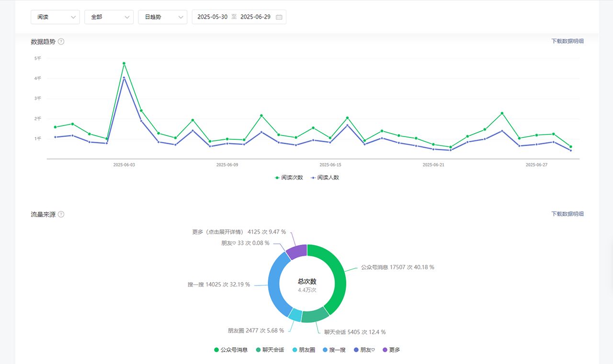613x364 pixels.
Task: Toggle 阅读次数 series in line chart legend
Action: pyautogui.click(x=289, y=178)
